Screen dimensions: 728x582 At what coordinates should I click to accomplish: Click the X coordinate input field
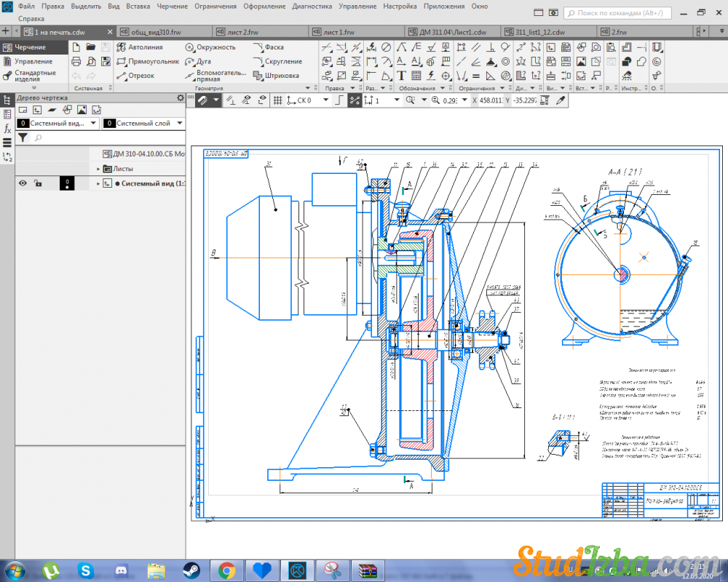tap(492, 100)
